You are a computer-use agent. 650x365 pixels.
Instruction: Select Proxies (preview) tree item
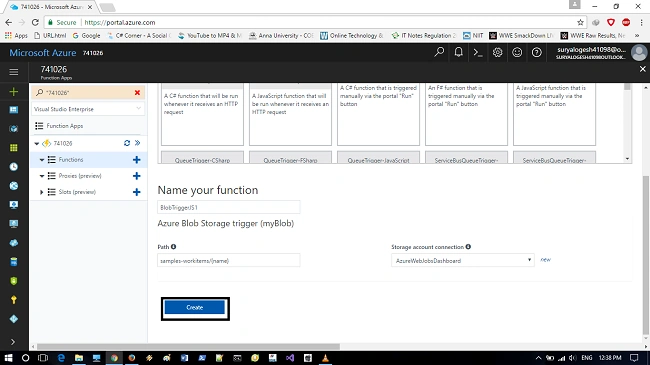pos(80,176)
